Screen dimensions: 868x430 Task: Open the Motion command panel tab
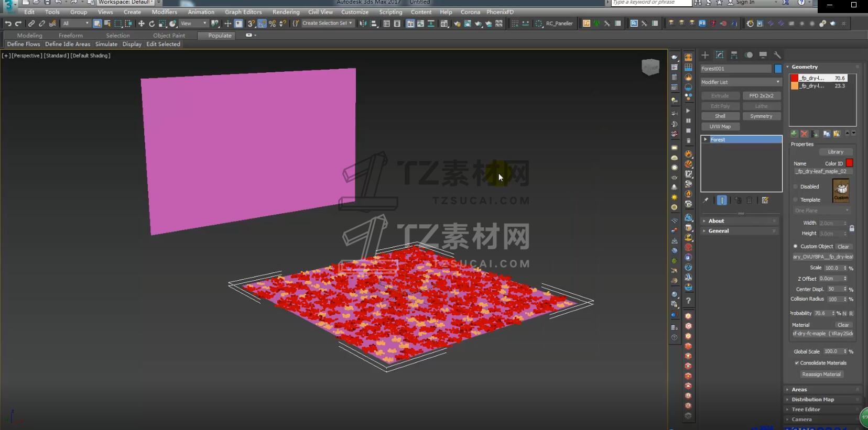pos(748,55)
